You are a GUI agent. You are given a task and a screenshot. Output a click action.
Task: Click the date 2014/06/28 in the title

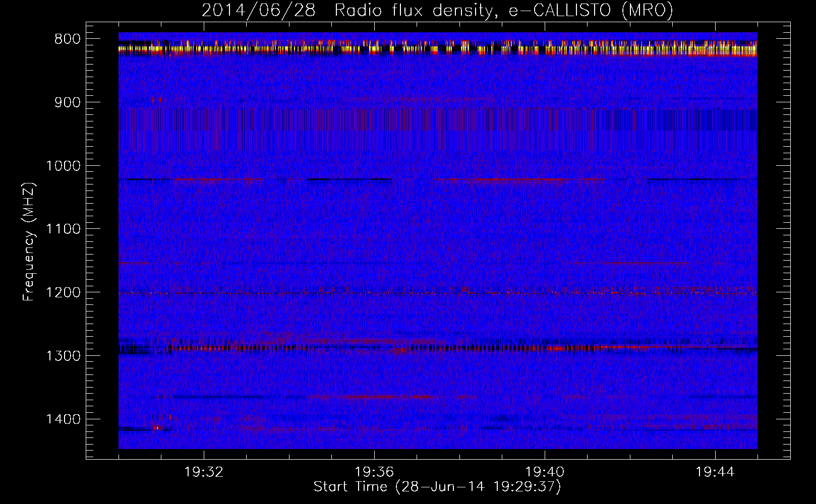click(x=259, y=11)
